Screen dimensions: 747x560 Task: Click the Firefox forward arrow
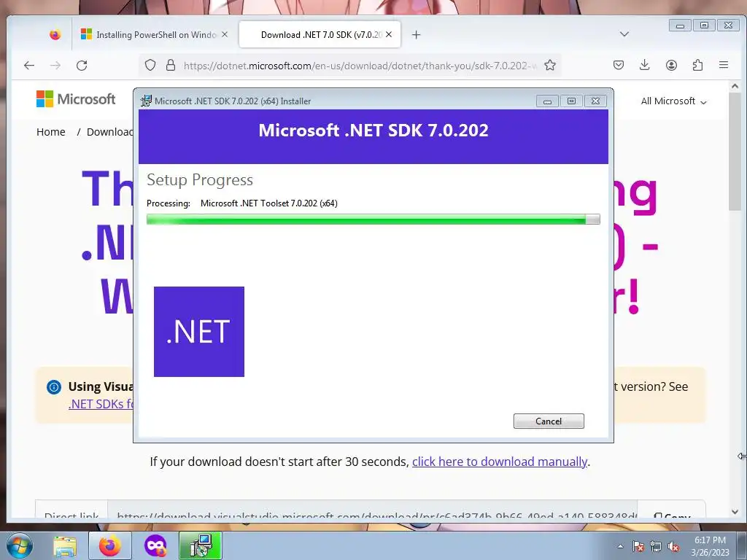pyautogui.click(x=55, y=65)
